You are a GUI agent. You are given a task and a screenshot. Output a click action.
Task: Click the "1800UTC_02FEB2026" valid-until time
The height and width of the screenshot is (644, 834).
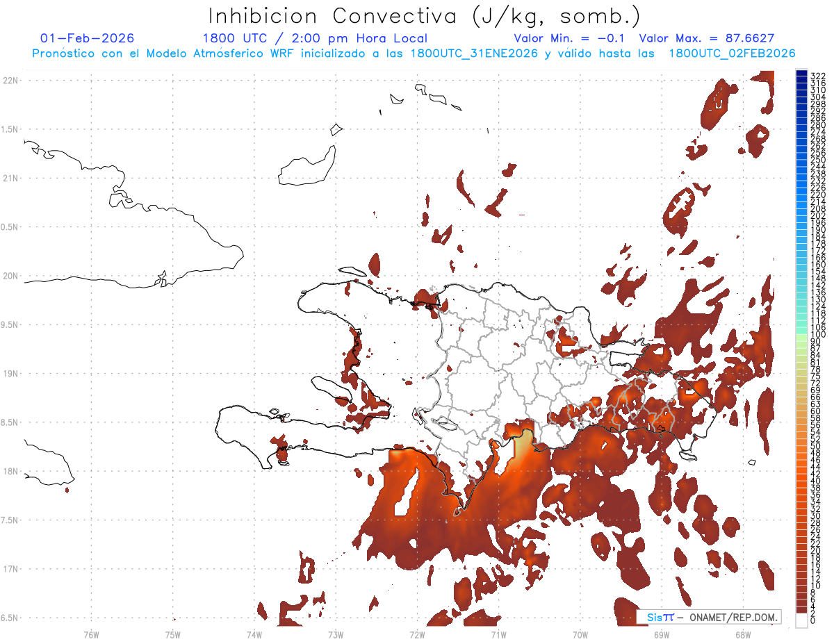coord(732,53)
